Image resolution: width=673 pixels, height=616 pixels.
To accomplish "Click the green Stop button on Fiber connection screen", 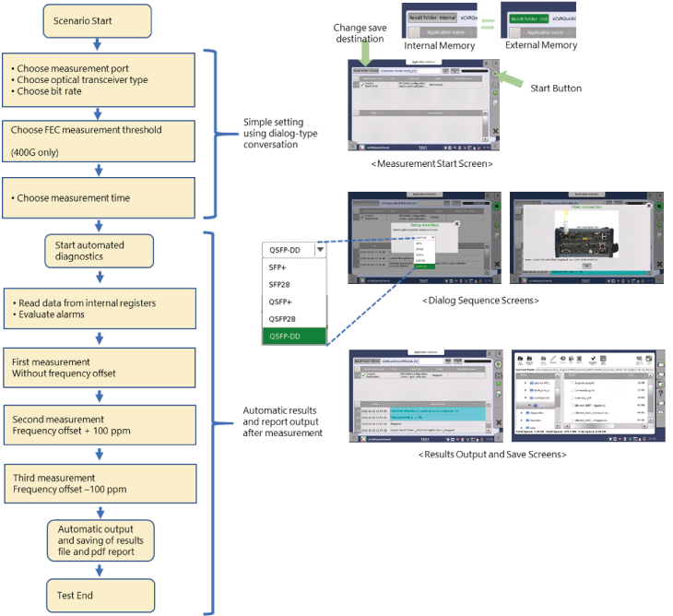I will [659, 206].
